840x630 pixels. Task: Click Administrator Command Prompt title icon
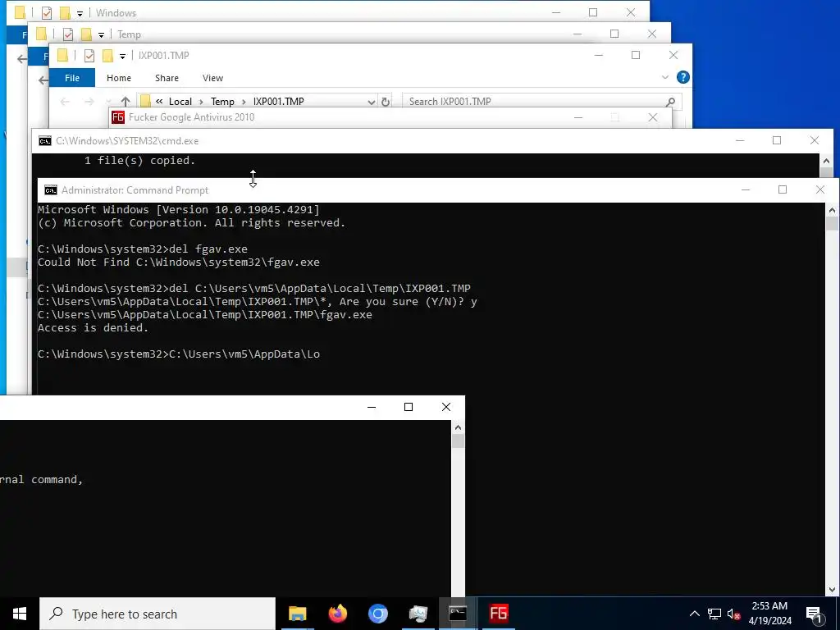pyautogui.click(x=51, y=190)
